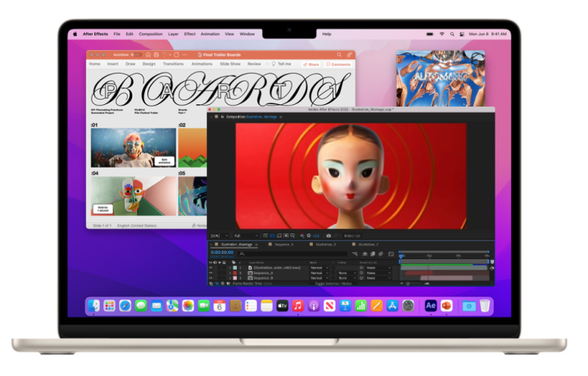Hide the Sequence_A layer with eye toggle

point(210,273)
